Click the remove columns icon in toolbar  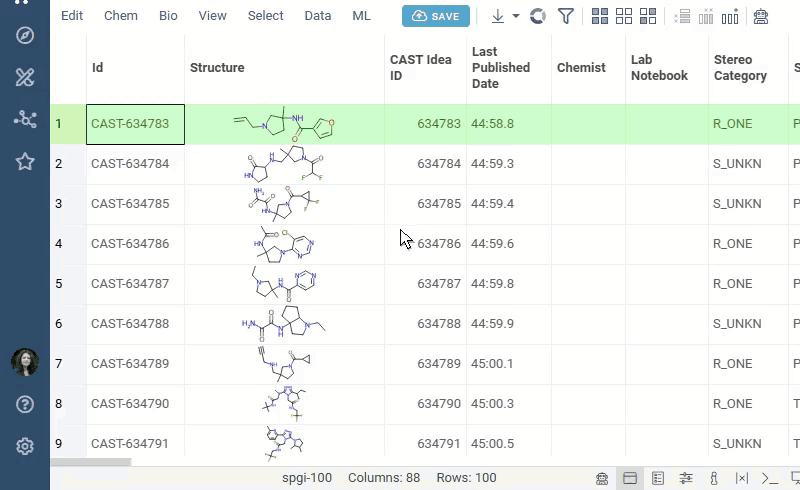(706, 16)
